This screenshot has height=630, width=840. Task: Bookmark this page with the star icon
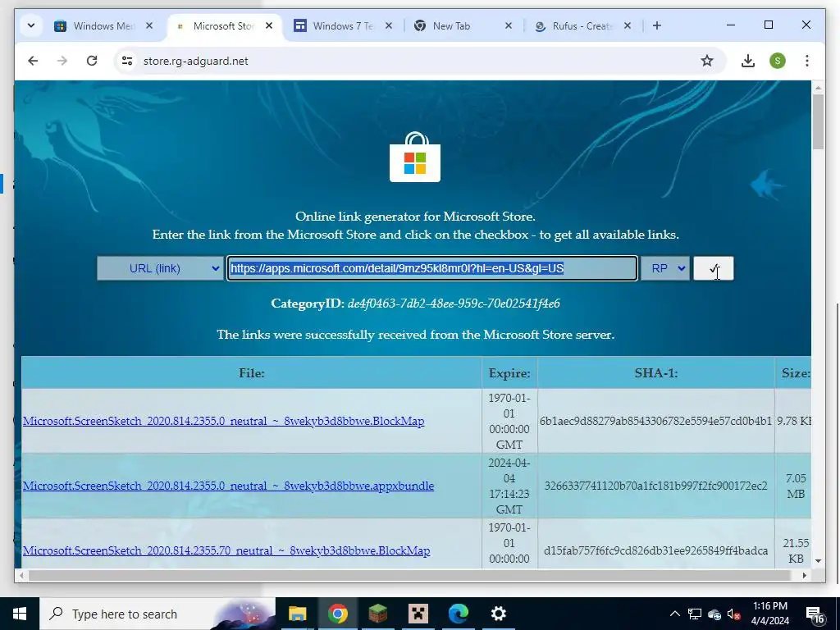pos(707,61)
